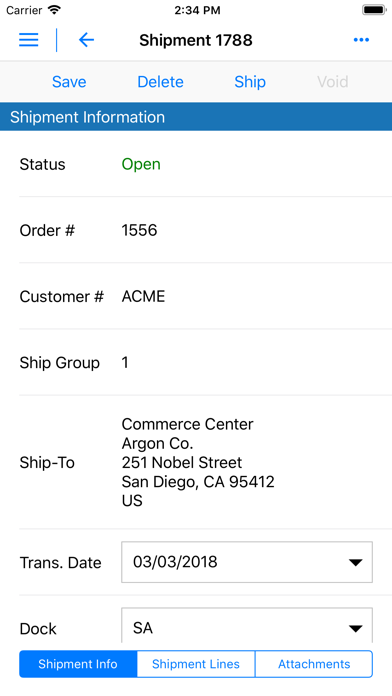This screenshot has height=696, width=392.
Task: Tap the back arrow icon
Action: point(86,40)
